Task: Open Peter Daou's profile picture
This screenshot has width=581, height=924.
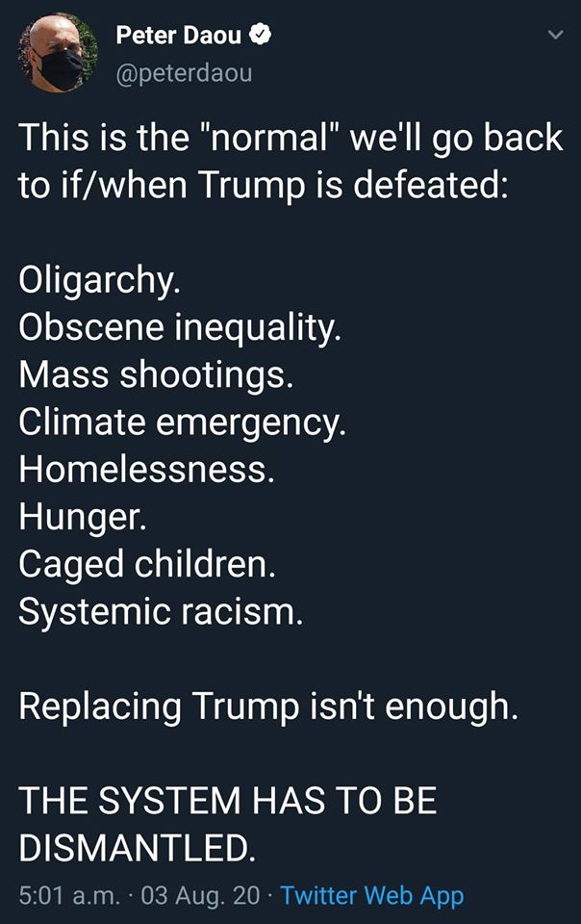Action: point(58,55)
